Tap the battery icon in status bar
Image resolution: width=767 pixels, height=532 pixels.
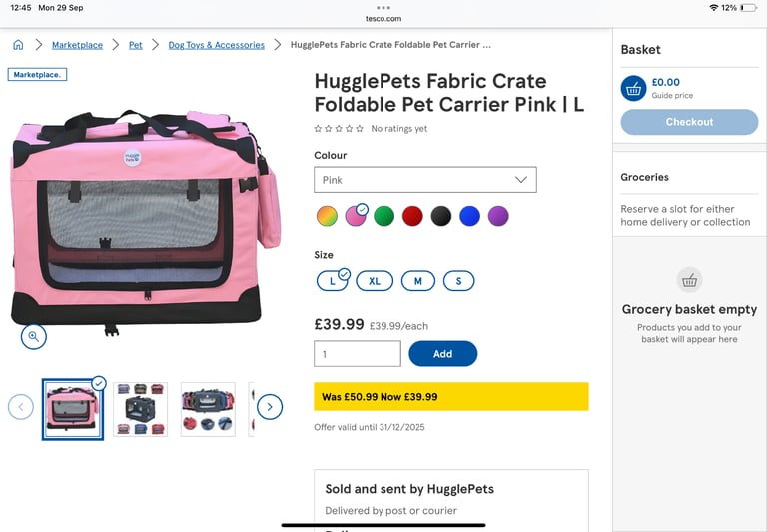748,7
